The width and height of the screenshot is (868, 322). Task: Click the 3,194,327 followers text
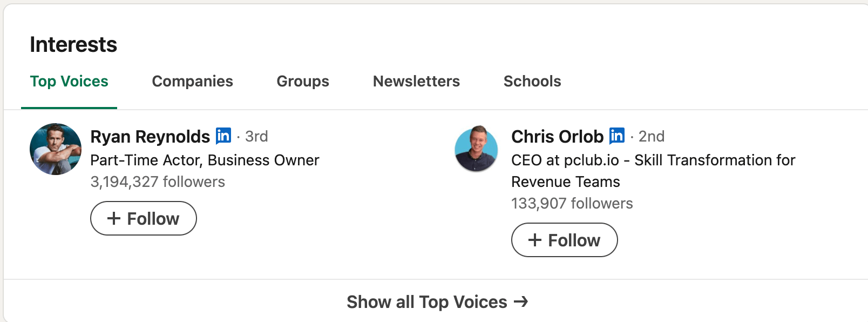(x=158, y=182)
